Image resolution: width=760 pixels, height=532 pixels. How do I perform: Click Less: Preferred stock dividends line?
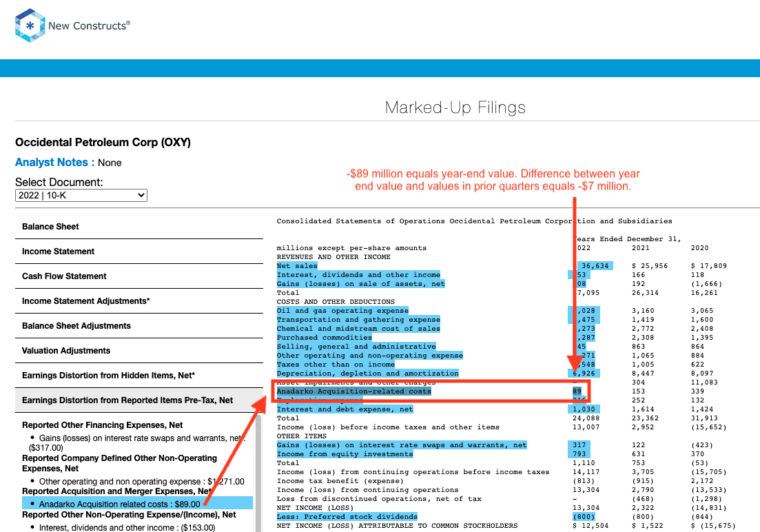coord(347,516)
